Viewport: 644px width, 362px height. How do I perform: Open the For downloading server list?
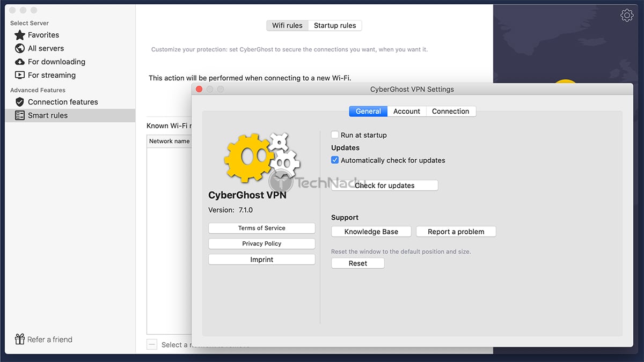click(70, 62)
